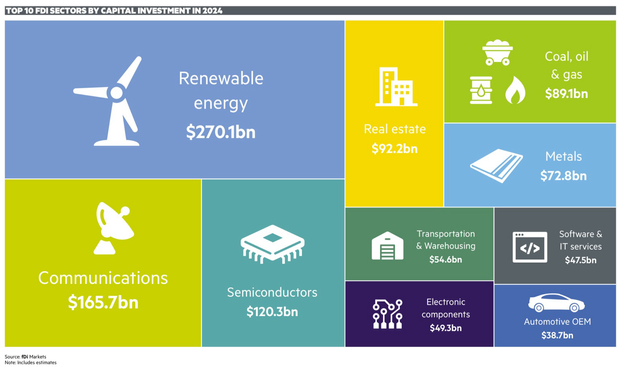Click the microchip icon above Semiconductors
The height and width of the screenshot is (372, 618).
272,244
